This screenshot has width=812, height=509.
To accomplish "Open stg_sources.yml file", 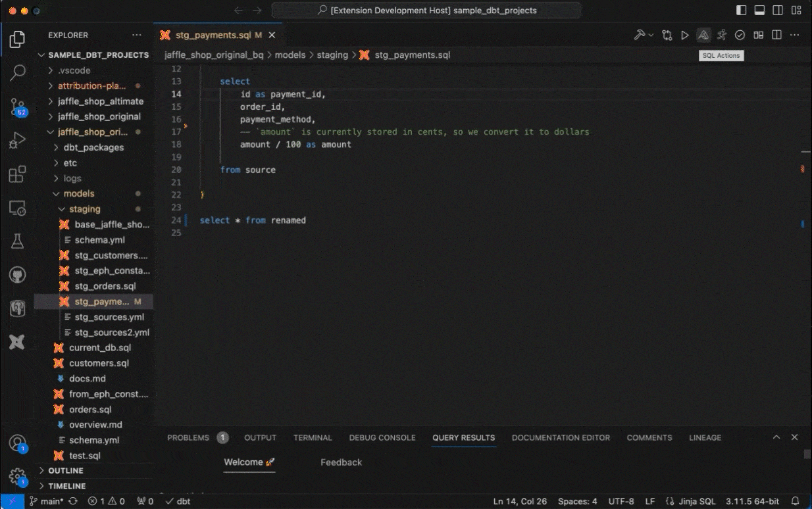I will click(93, 317).
